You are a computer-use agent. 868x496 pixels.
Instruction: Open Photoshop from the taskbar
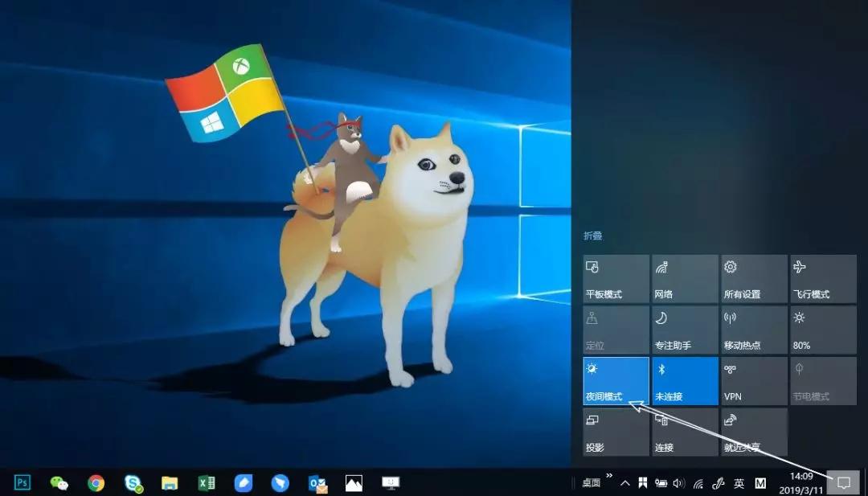pos(22,482)
